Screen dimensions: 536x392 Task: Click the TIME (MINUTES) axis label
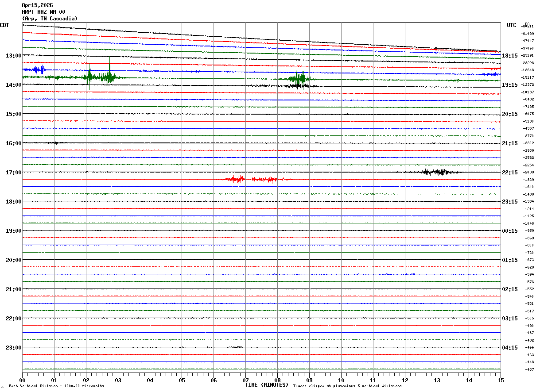267,385
